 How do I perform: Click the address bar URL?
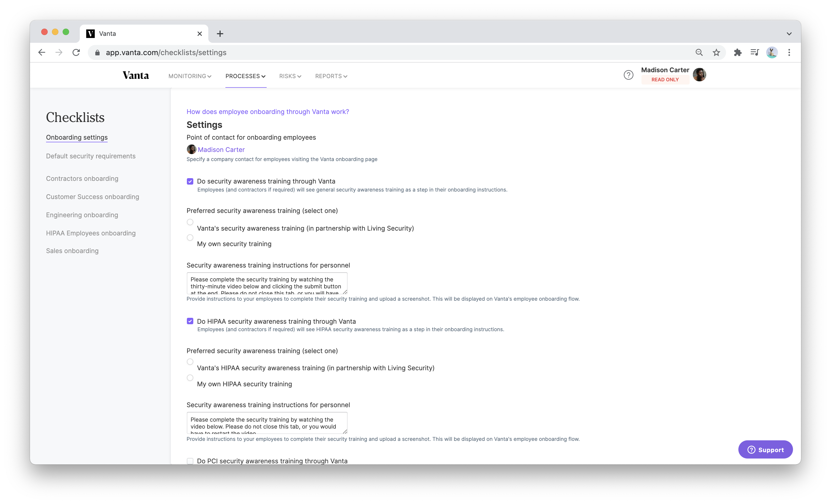(166, 52)
